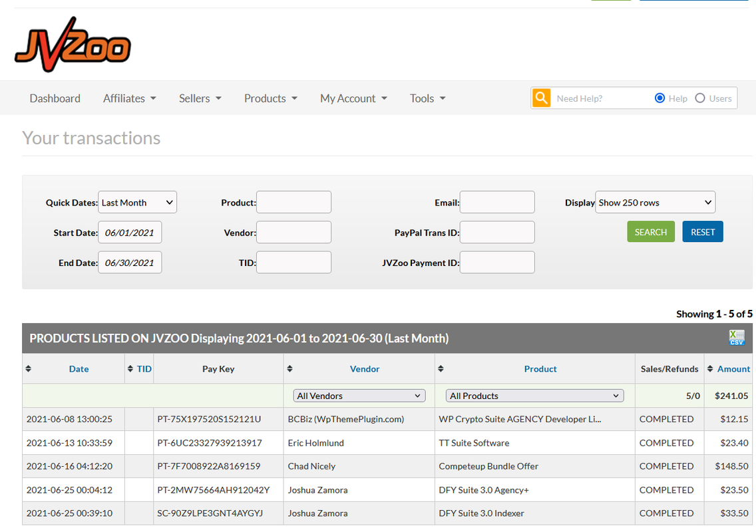This screenshot has width=756, height=532.
Task: Expand the My Account menu
Action: coord(353,98)
